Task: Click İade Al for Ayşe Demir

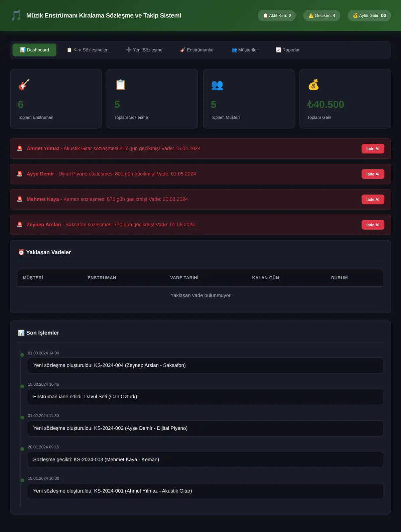Action: click(x=373, y=174)
